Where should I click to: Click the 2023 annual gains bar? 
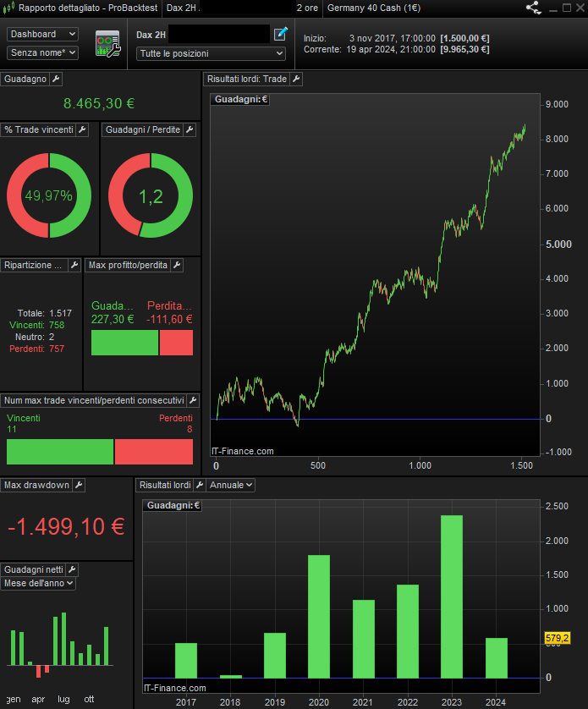click(x=452, y=596)
